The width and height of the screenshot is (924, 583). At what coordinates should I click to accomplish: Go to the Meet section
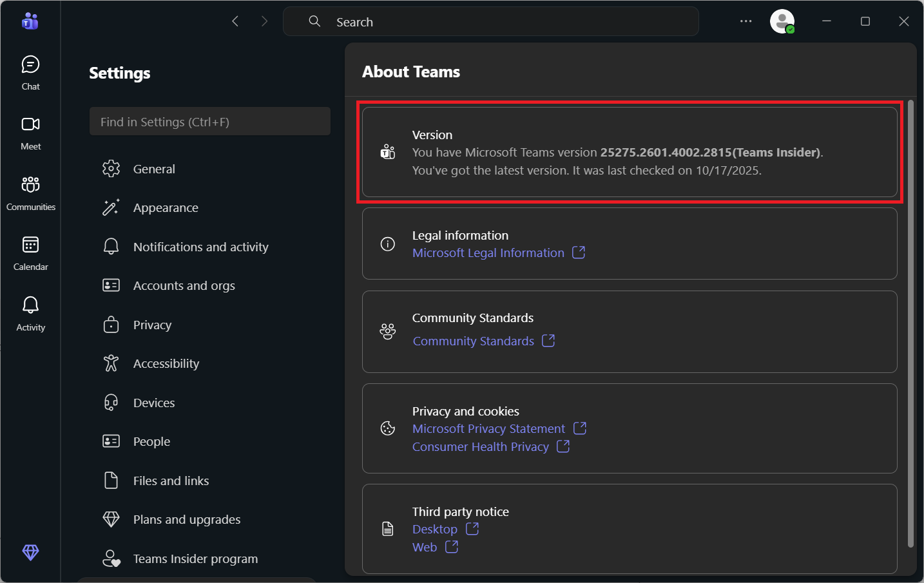click(x=30, y=133)
